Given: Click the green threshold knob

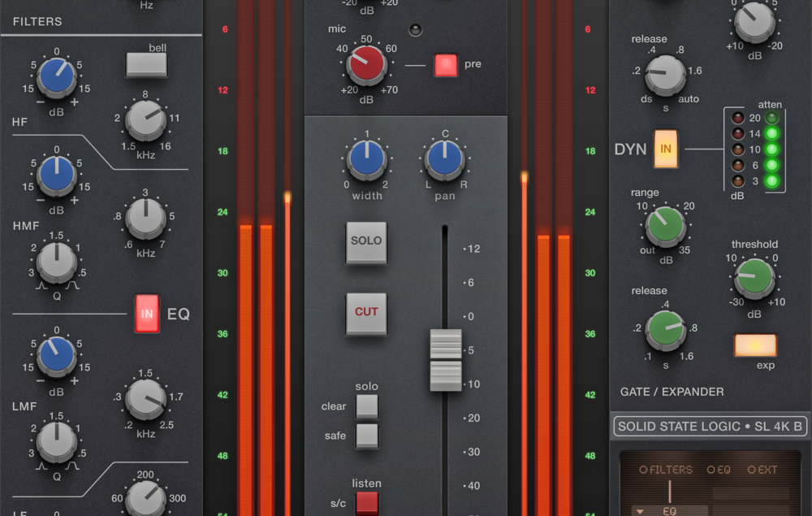Looking at the screenshot, I should coord(754,278).
